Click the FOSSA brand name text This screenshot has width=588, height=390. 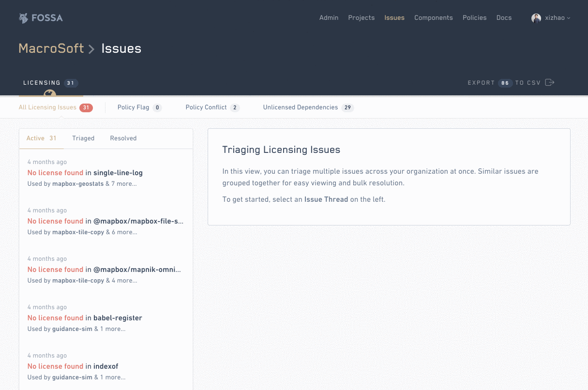coord(47,18)
